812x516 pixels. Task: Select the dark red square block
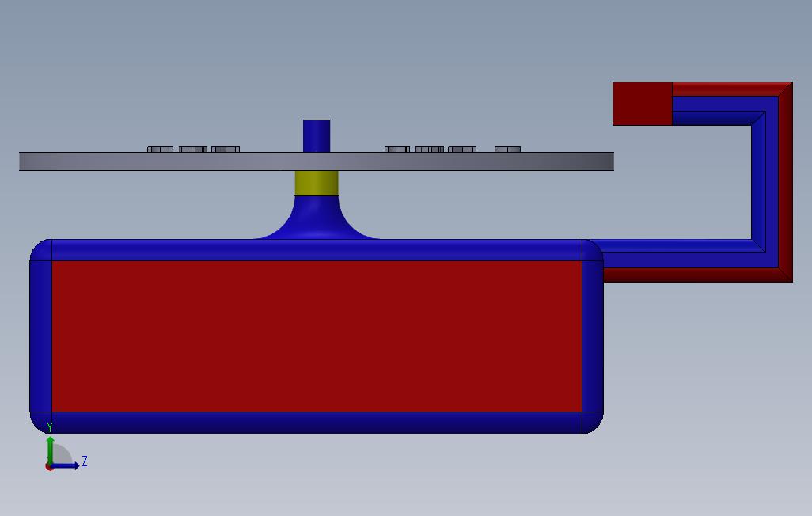[x=642, y=104]
